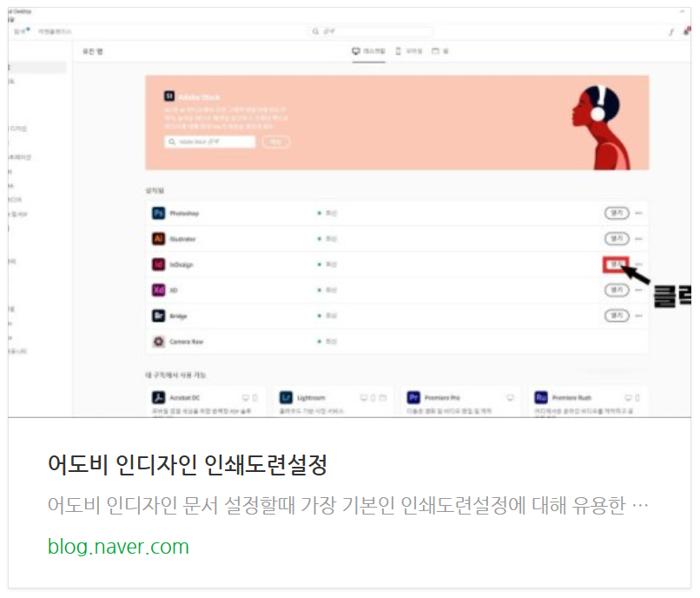Expand the three-dot menu for Bridge
700x598 pixels.
coord(639,316)
